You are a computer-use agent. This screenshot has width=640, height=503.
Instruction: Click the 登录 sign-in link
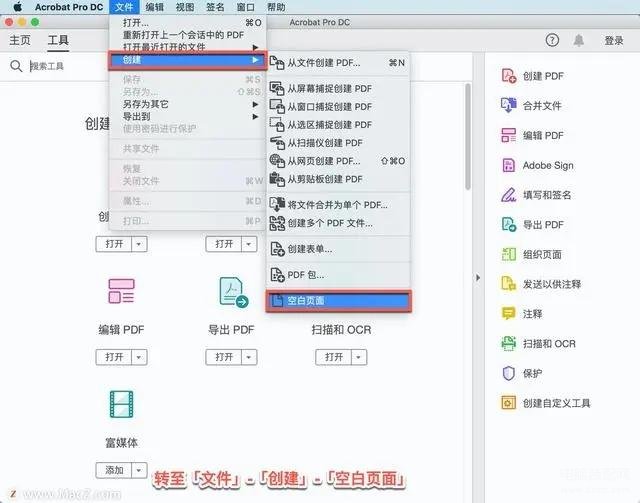coord(613,40)
